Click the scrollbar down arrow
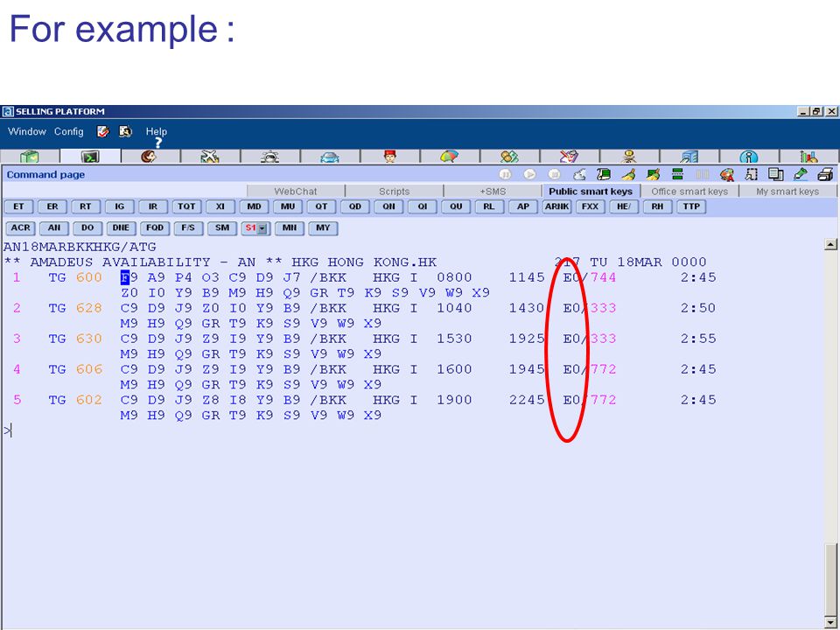Image resolution: width=840 pixels, height=630 pixels. (x=831, y=622)
